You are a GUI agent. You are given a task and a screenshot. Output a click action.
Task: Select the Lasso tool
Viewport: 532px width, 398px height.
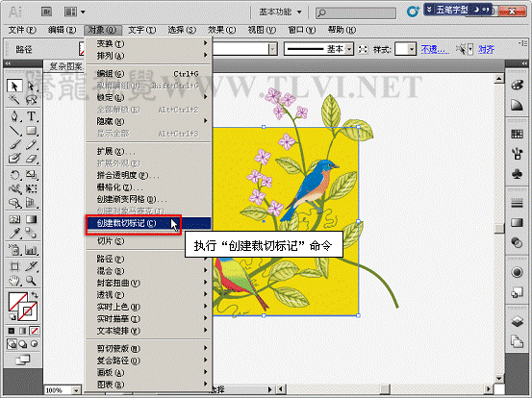coord(31,99)
